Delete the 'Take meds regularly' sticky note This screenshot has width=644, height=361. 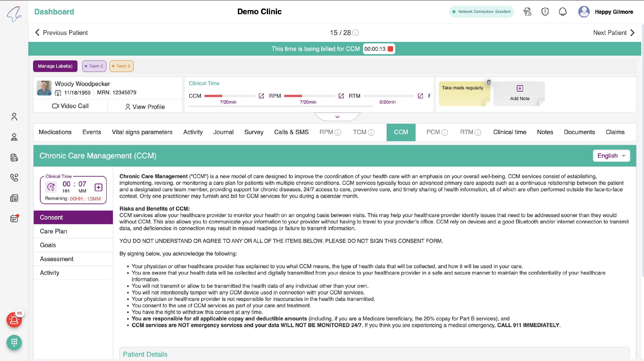click(x=489, y=82)
